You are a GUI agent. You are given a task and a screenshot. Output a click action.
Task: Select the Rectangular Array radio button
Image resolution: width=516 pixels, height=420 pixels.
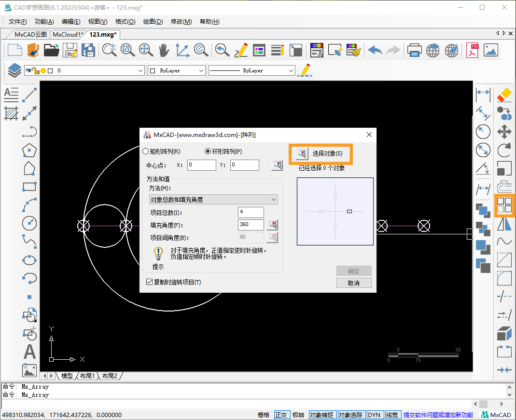point(146,151)
